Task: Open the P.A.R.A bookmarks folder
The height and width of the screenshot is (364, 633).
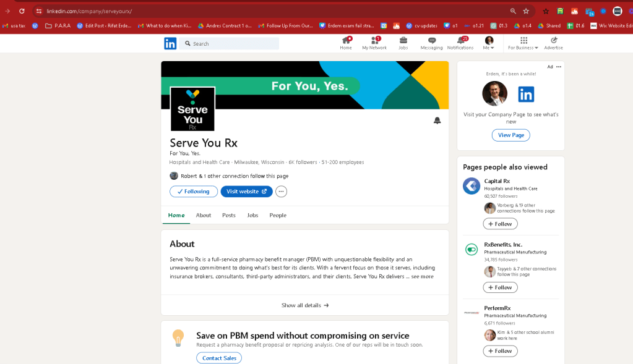Action: pyautogui.click(x=58, y=26)
